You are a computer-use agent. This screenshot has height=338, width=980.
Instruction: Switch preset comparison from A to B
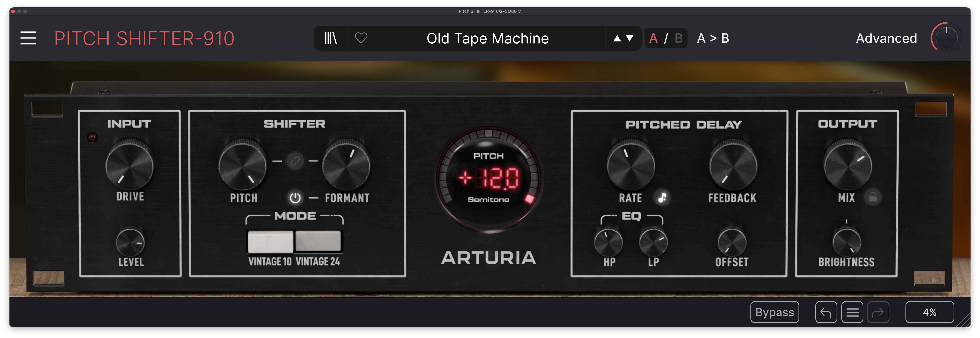pyautogui.click(x=680, y=38)
